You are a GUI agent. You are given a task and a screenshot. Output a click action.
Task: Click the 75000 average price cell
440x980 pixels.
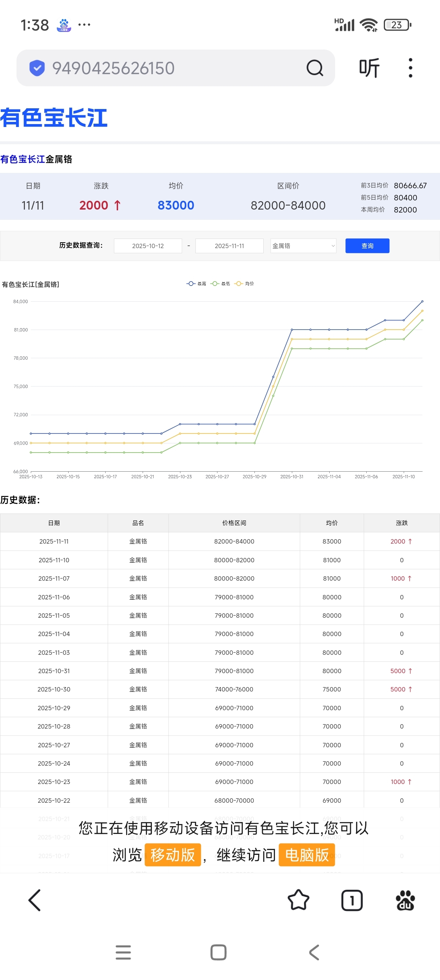(x=332, y=689)
